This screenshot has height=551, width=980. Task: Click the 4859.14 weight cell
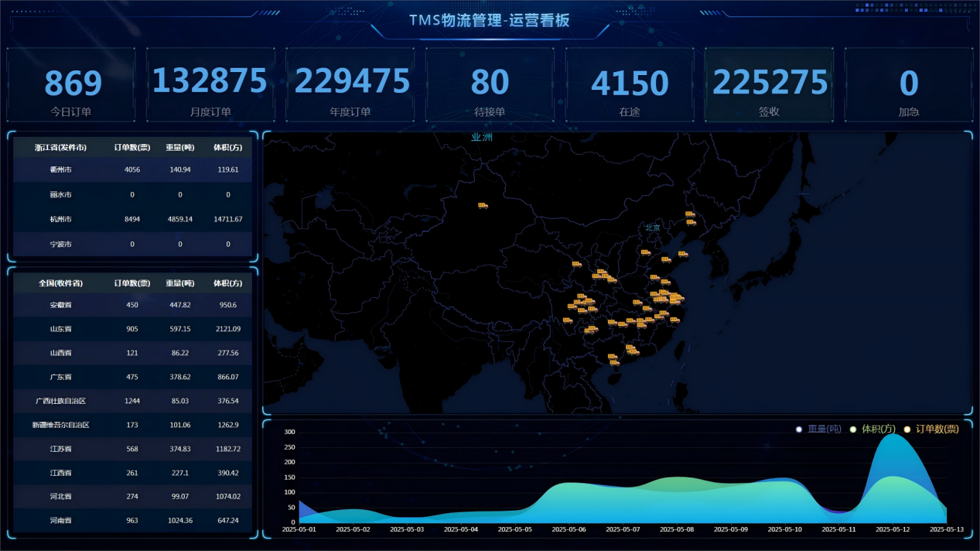[180, 220]
